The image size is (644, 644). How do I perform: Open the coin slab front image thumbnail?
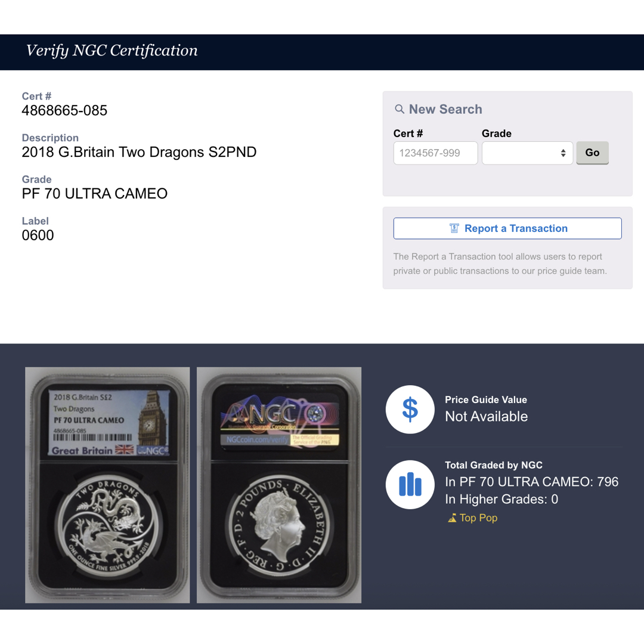[x=107, y=485]
